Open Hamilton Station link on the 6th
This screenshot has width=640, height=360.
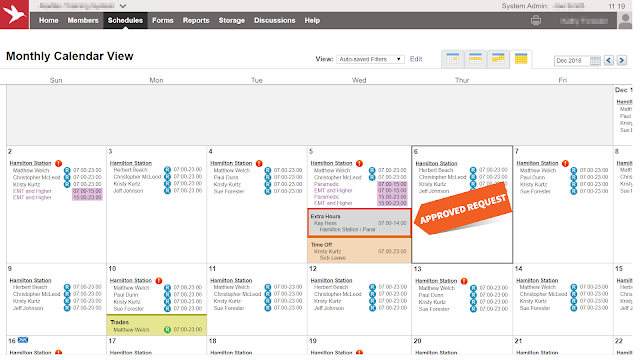(x=436, y=163)
